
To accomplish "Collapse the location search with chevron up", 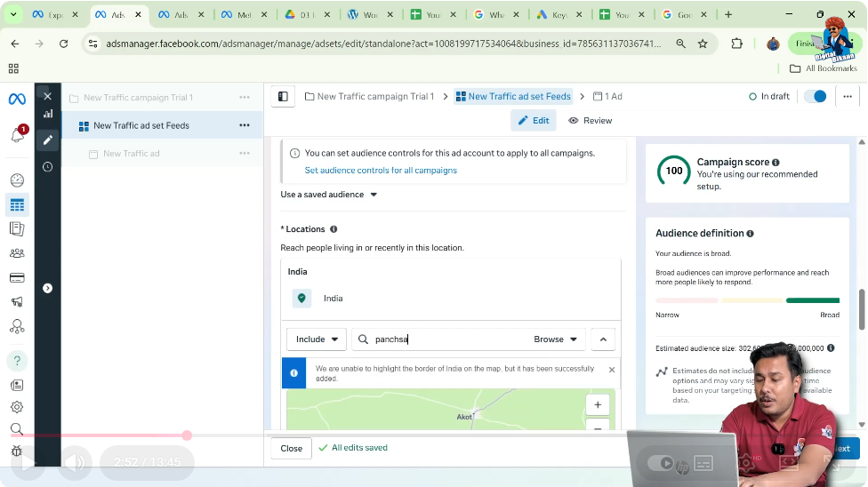I will (x=603, y=339).
